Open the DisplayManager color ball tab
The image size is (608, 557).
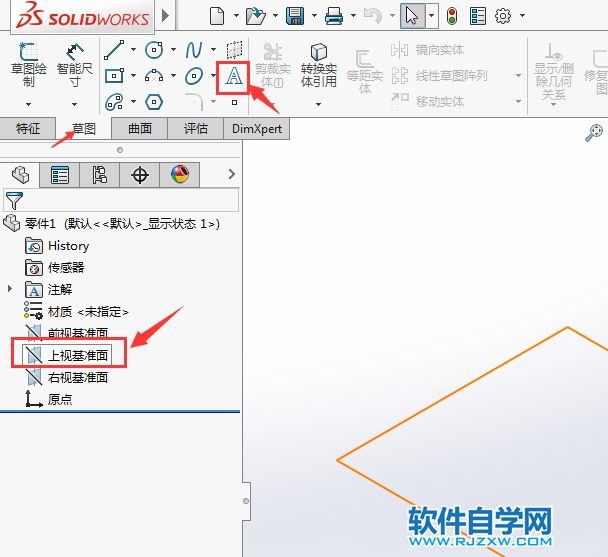[x=180, y=175]
